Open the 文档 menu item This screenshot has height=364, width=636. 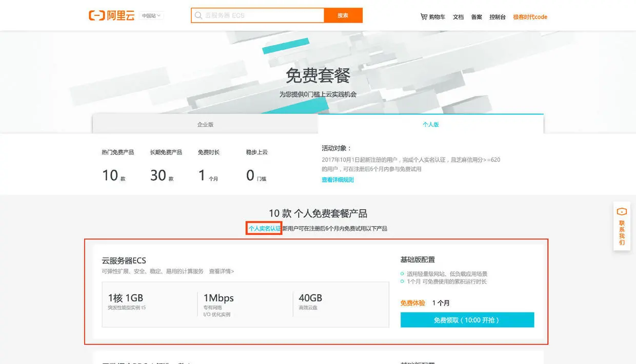tap(458, 17)
